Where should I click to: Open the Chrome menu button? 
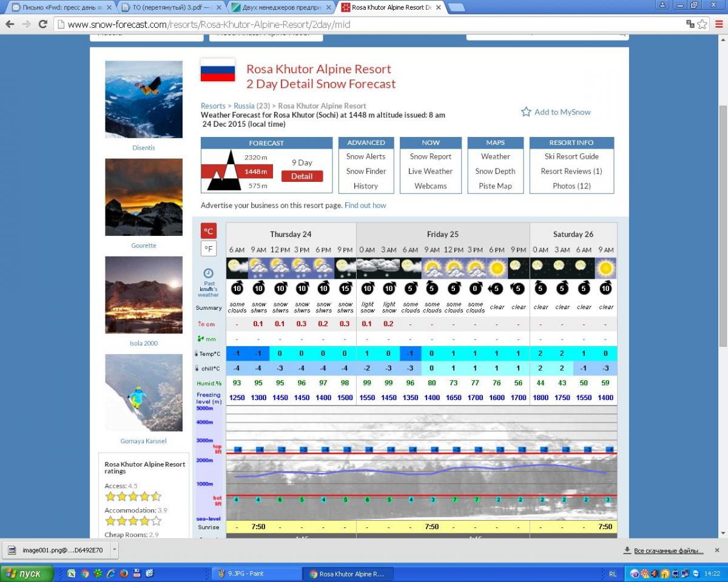[x=718, y=24]
